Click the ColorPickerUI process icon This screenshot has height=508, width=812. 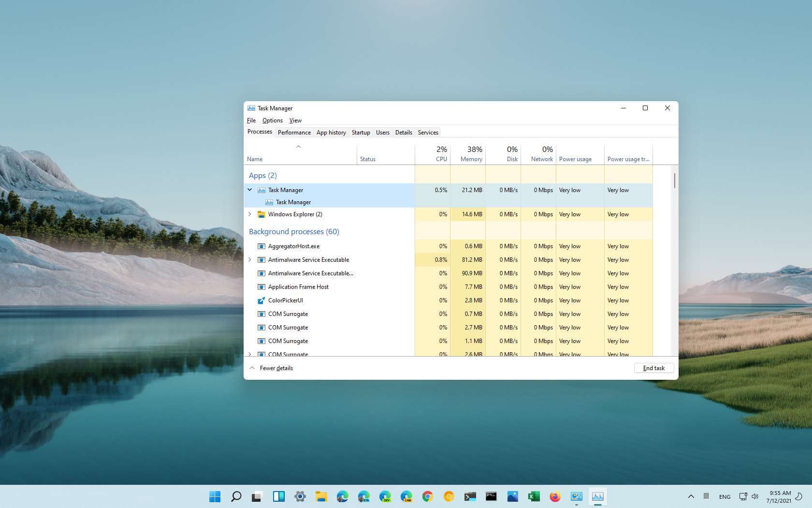(261, 300)
